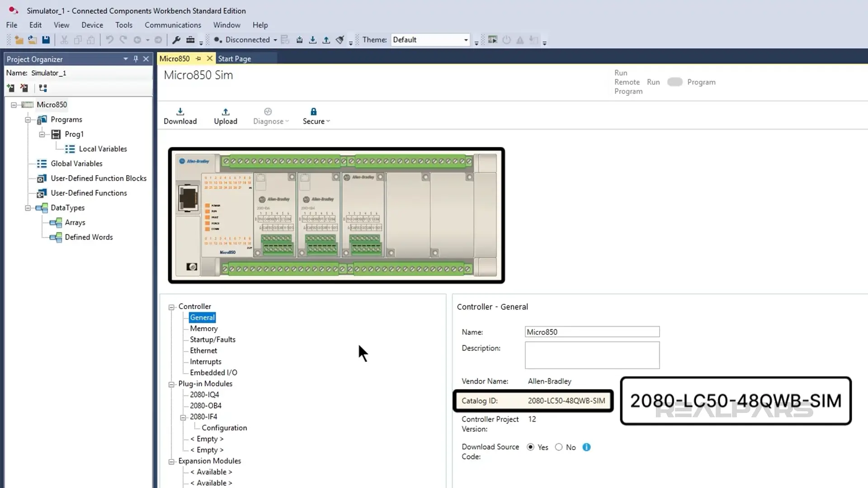Viewport: 868px width, 488px height.
Task: Select No for Download Source Code
Action: [x=559, y=447]
